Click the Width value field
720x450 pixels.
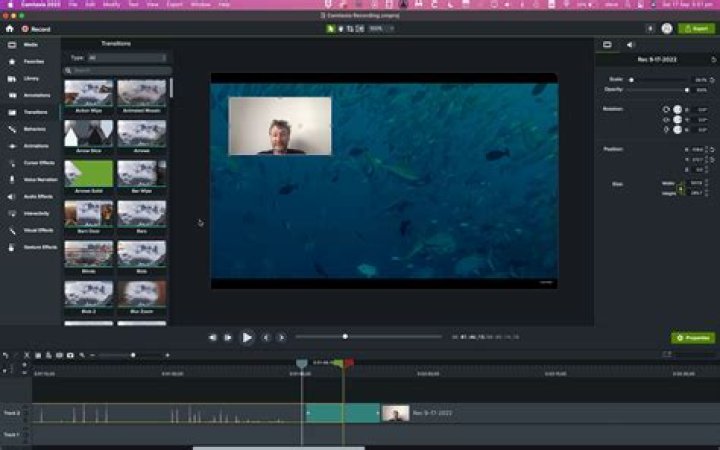click(696, 183)
